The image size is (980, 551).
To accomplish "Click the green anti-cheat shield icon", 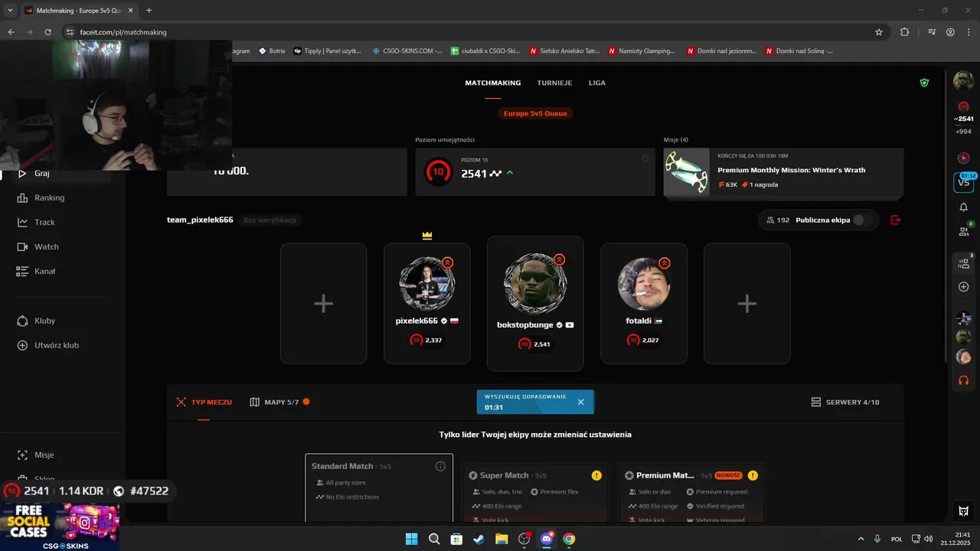I will pyautogui.click(x=924, y=83).
